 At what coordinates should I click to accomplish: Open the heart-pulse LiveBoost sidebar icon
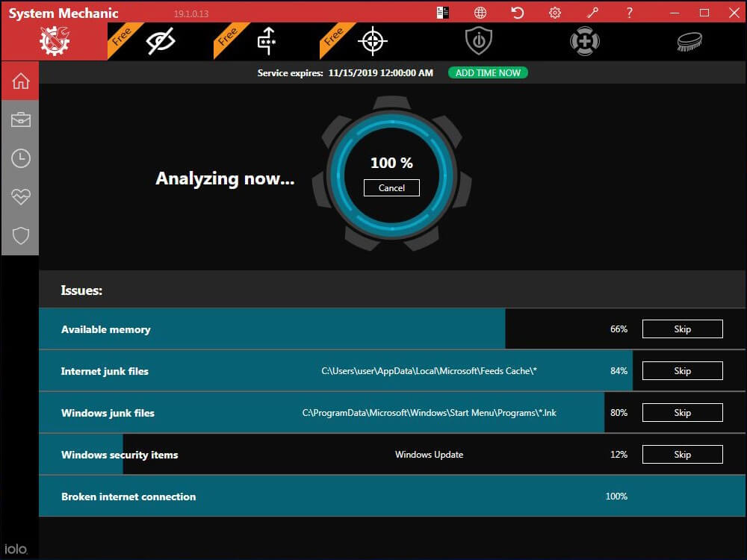click(20, 196)
